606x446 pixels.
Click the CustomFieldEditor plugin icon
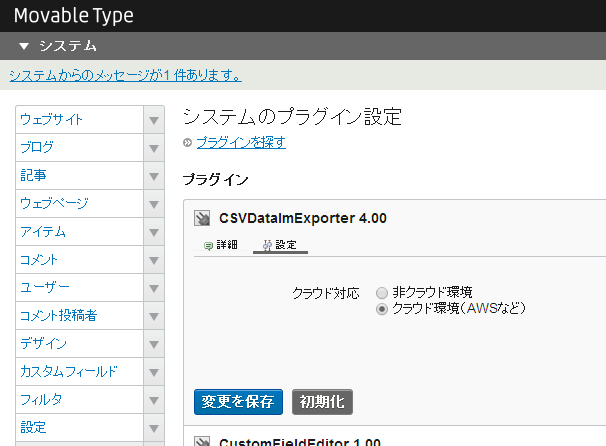(202, 441)
